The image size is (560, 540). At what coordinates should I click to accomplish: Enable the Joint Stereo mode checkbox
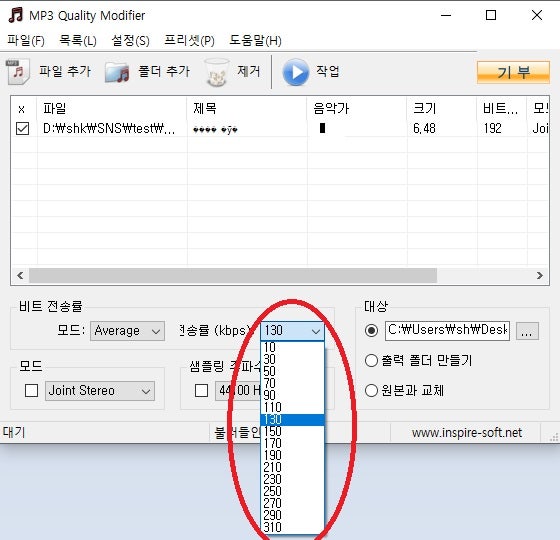[x=31, y=390]
